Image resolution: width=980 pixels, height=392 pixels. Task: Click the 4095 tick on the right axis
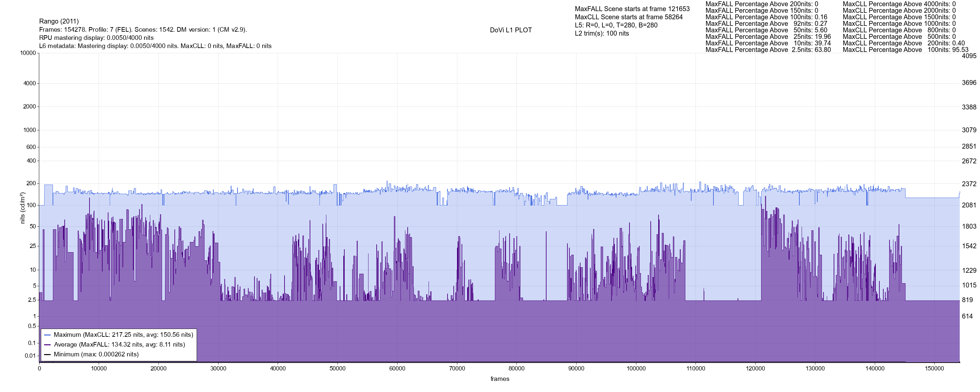tap(969, 56)
